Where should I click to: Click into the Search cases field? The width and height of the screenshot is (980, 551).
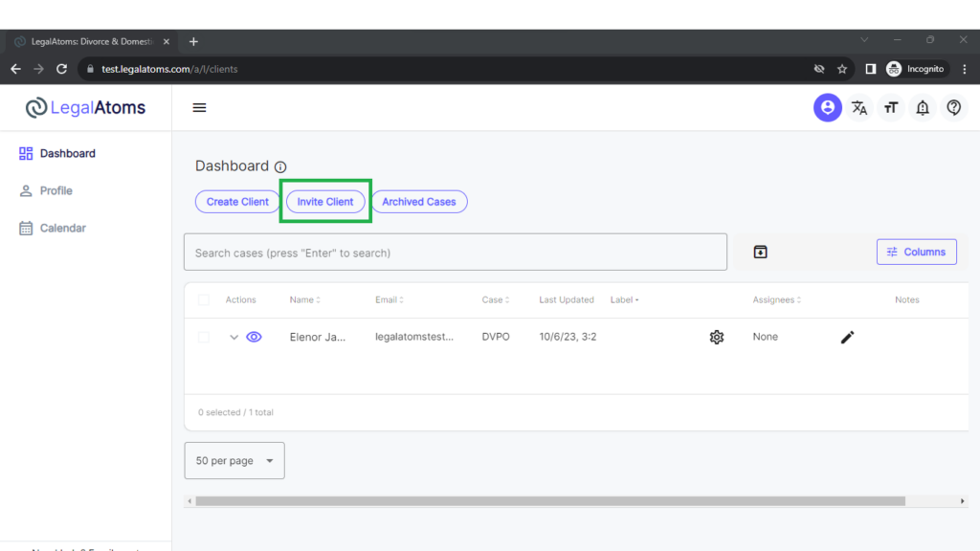[455, 253]
